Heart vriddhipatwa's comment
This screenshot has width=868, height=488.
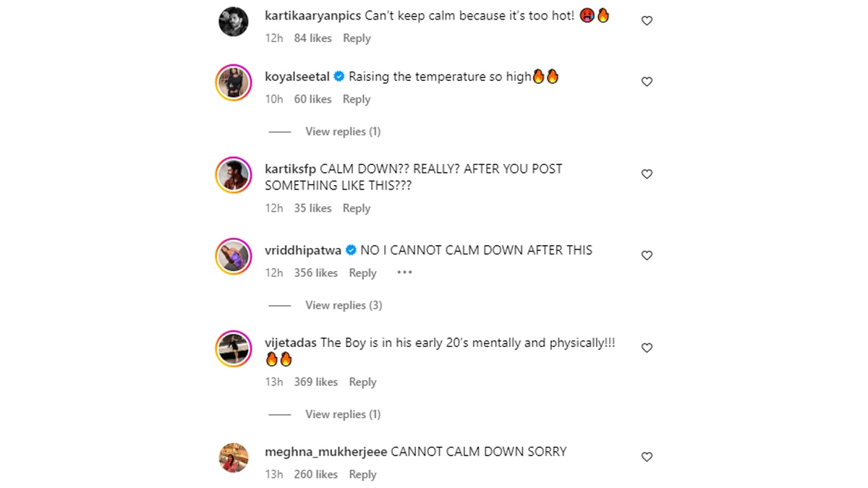(647, 255)
